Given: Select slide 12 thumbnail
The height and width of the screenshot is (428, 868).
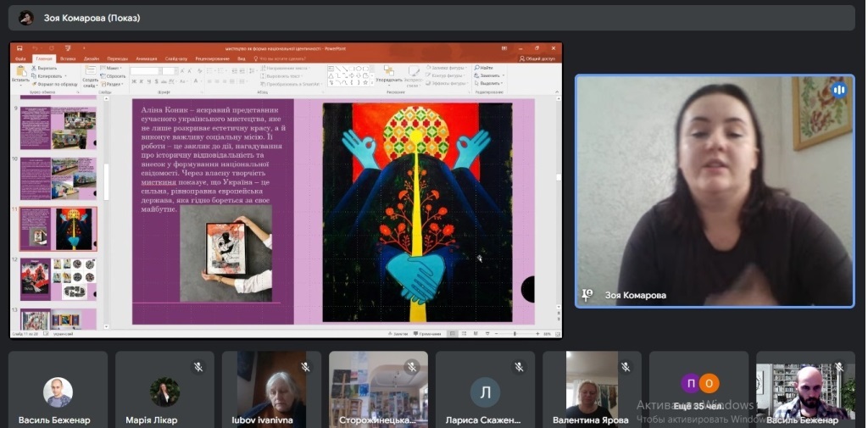Looking at the screenshot, I should [x=58, y=279].
